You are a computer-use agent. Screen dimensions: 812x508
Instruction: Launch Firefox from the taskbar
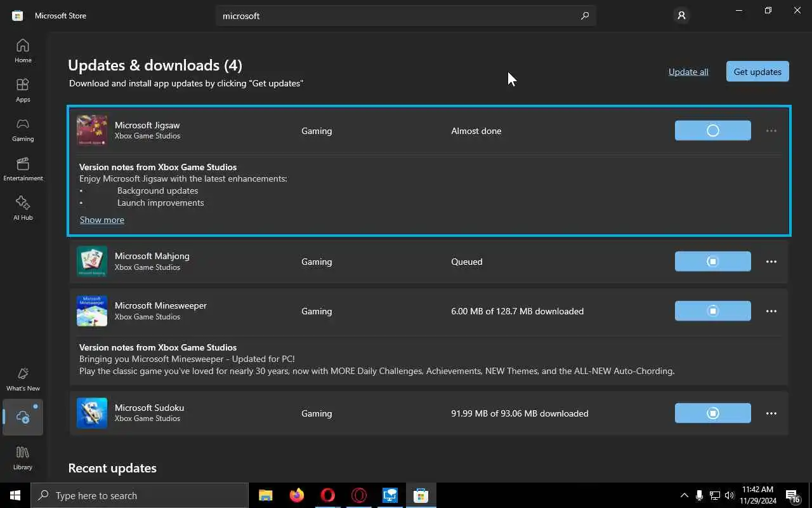(296, 495)
